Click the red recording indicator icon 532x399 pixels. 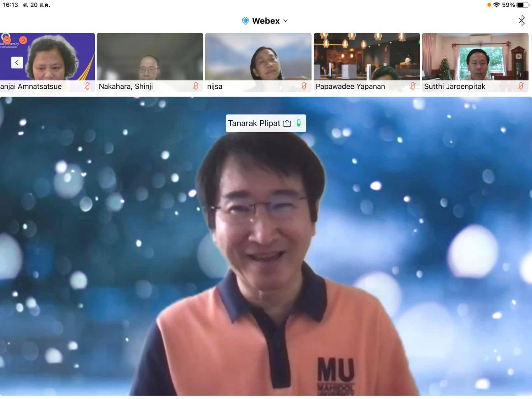point(23,40)
